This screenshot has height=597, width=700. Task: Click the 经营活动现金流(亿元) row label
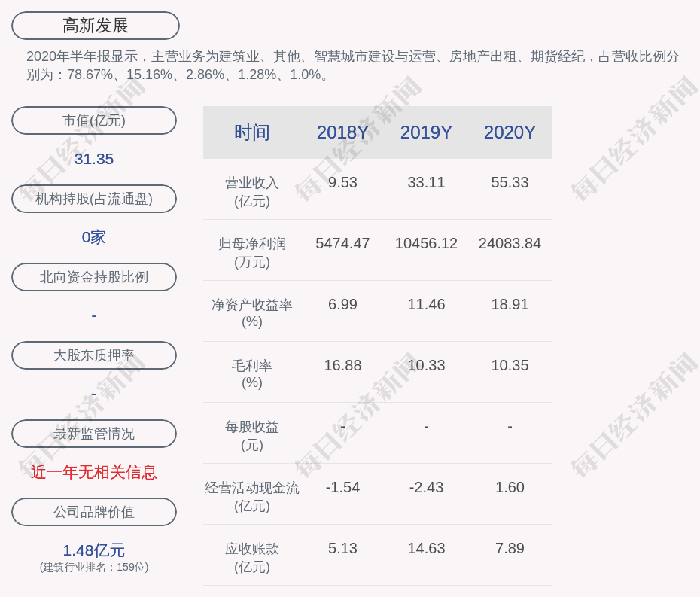[x=251, y=496]
